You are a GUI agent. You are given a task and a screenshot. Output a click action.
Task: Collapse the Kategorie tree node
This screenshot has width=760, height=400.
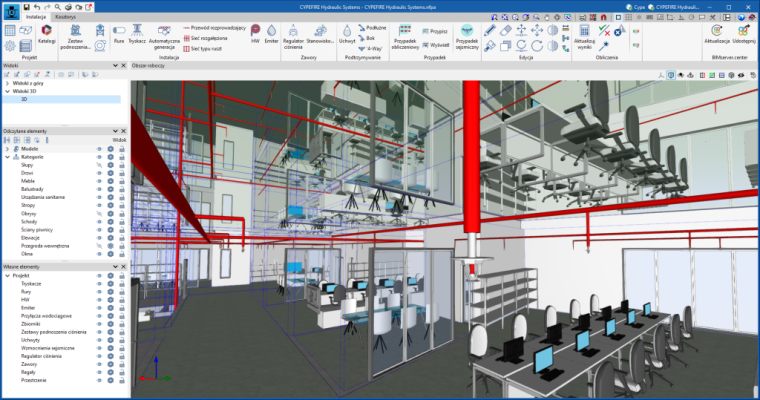point(7,156)
